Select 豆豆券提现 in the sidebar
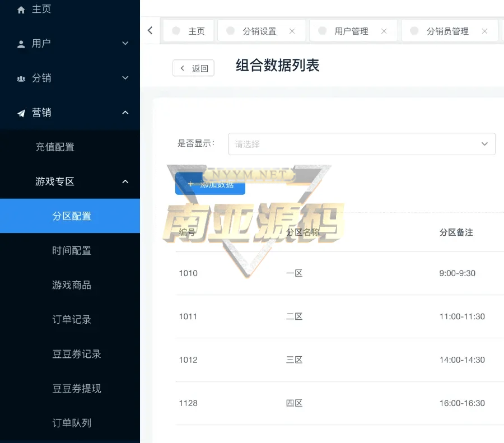Screen dimensions: 504x443 pos(77,389)
